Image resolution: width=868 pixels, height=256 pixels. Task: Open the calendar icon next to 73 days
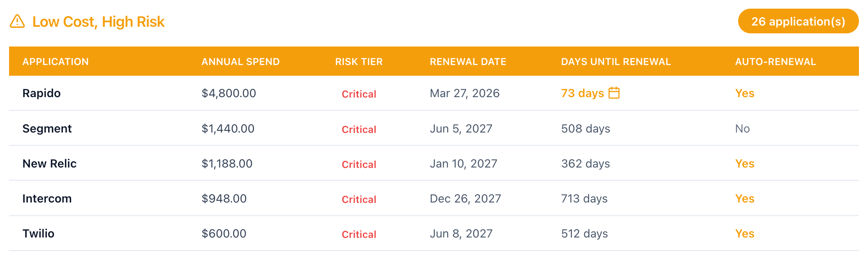point(614,93)
